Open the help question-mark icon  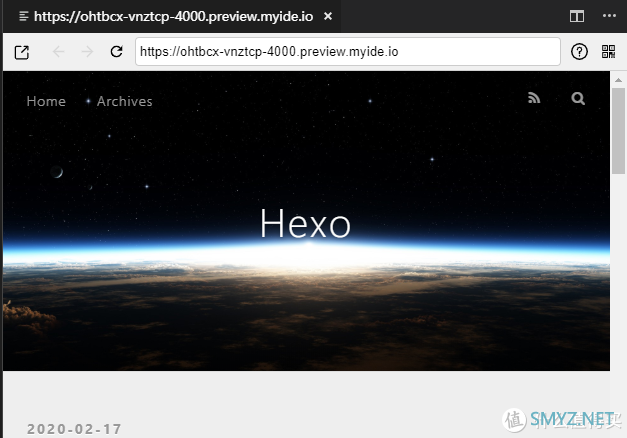(x=579, y=52)
